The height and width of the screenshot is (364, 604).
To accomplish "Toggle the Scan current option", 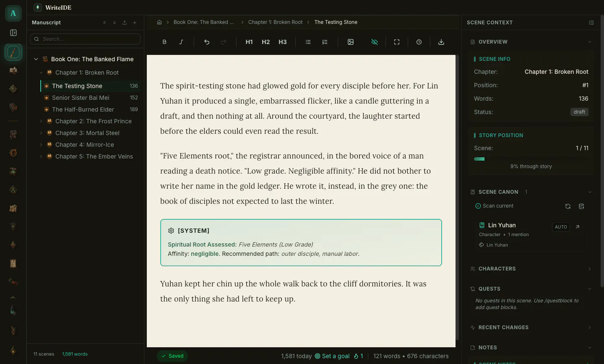I will coord(494,206).
